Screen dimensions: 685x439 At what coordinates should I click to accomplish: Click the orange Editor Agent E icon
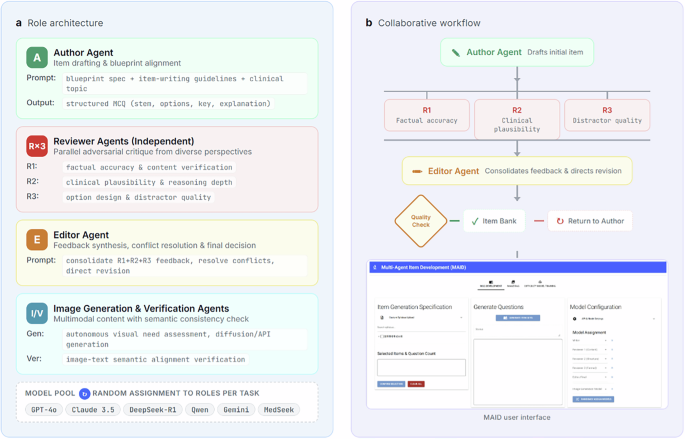(x=37, y=240)
